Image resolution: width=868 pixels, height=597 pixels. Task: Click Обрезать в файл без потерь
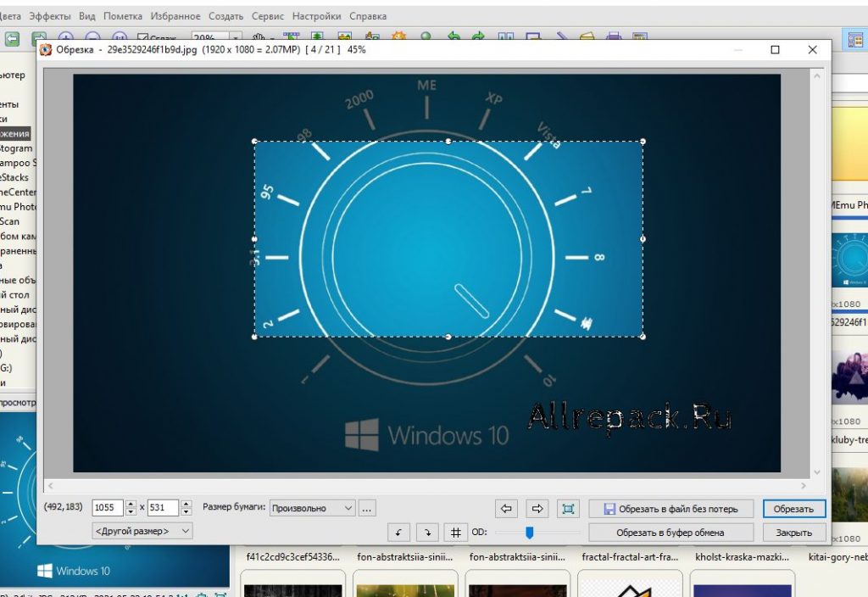click(x=670, y=509)
